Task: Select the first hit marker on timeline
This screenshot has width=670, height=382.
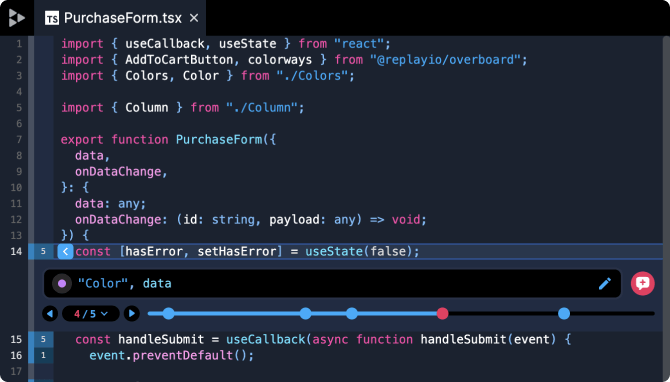Action: point(168,314)
